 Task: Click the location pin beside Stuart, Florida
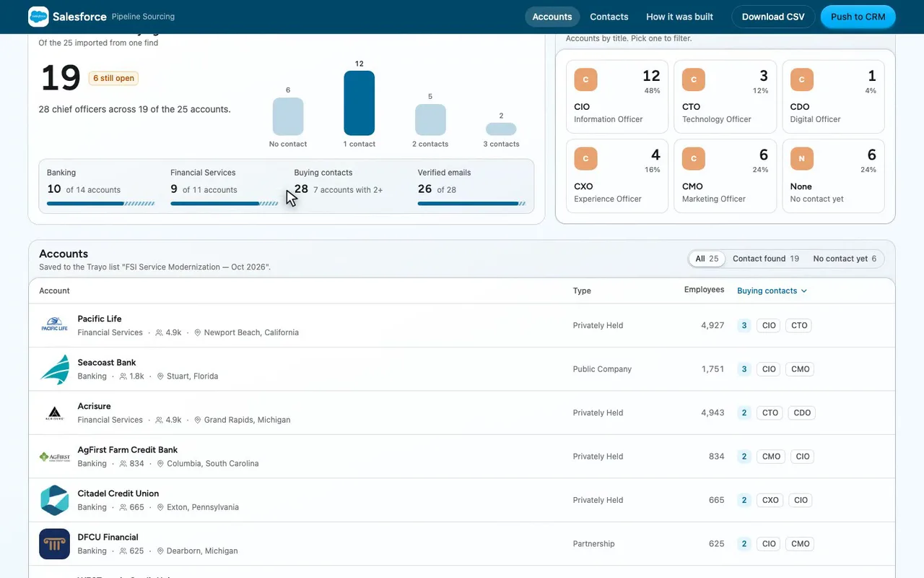(x=160, y=376)
